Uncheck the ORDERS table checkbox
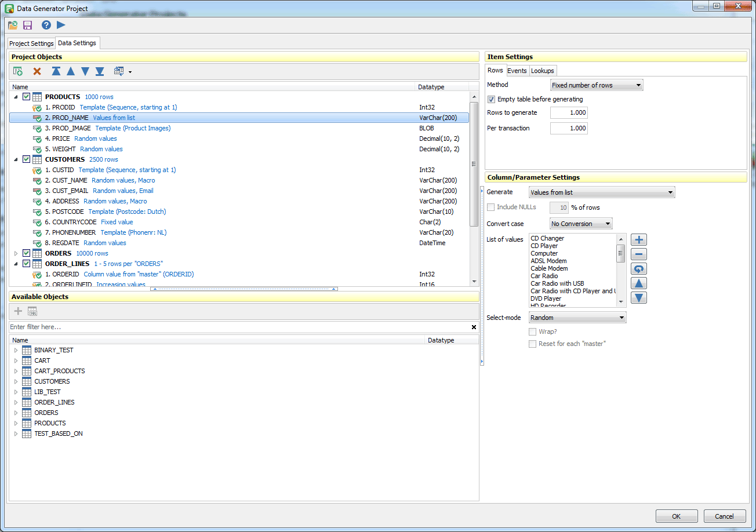The image size is (756, 532). click(26, 253)
